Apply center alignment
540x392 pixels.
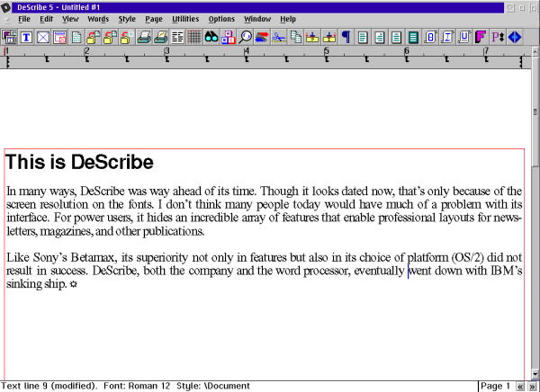[396, 37]
